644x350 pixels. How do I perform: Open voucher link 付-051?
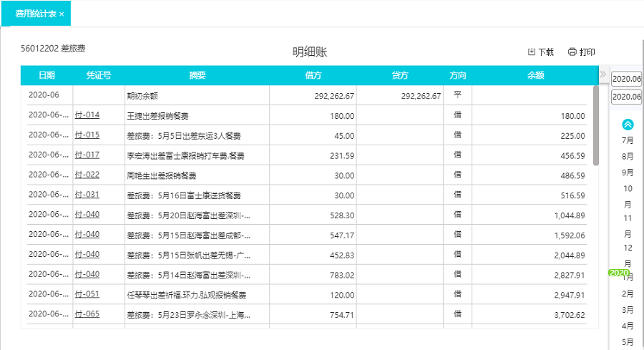pyautogui.click(x=88, y=294)
